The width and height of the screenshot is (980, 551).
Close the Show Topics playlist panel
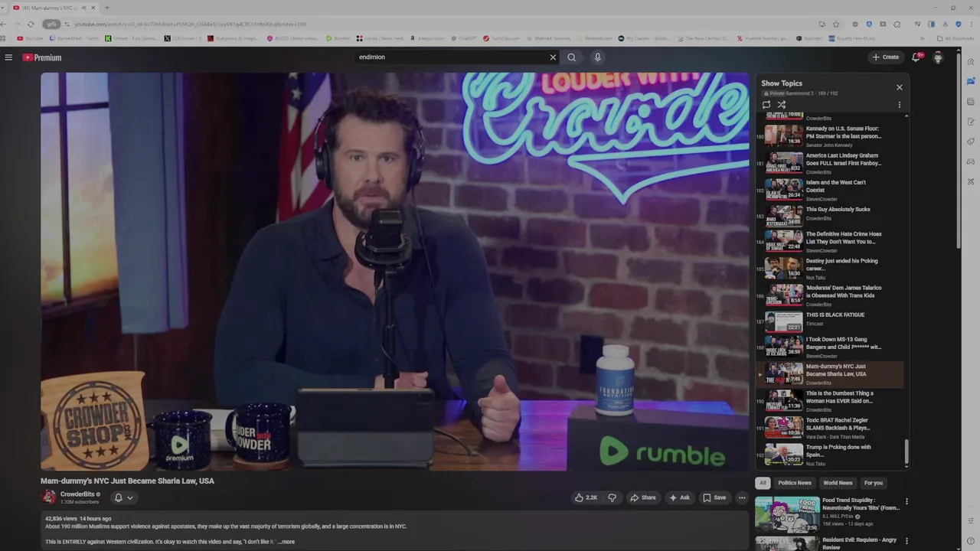900,87
